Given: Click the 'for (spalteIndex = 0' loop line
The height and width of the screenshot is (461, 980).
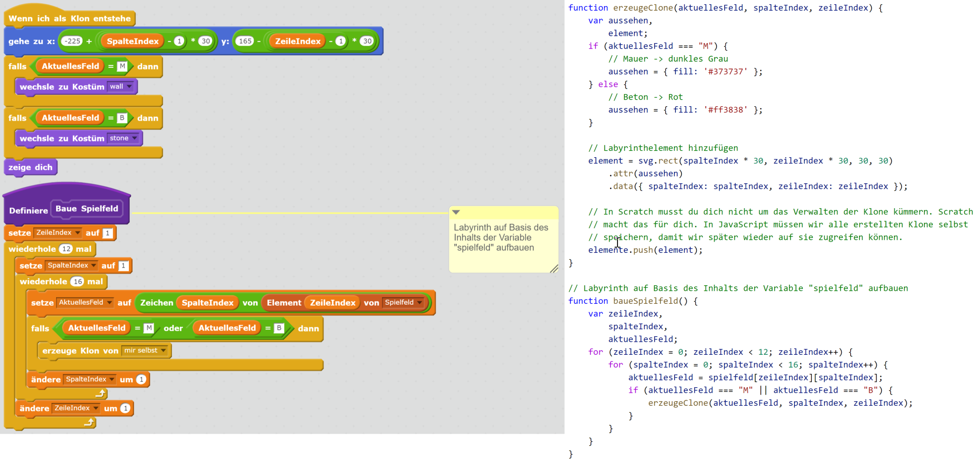Looking at the screenshot, I should [x=748, y=365].
